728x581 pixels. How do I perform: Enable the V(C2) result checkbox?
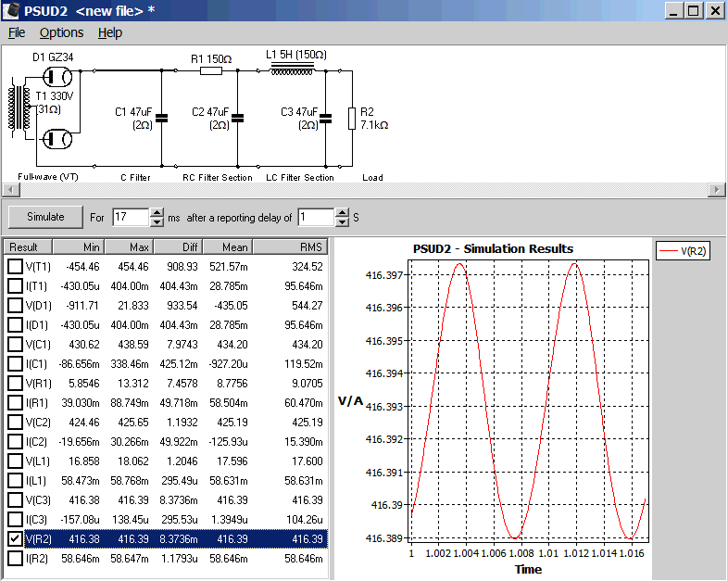click(15, 423)
